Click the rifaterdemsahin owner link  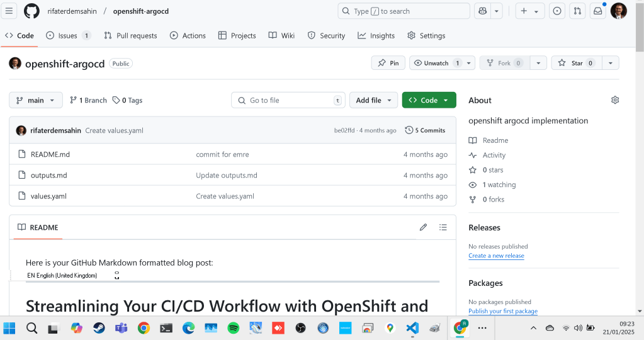[72, 11]
